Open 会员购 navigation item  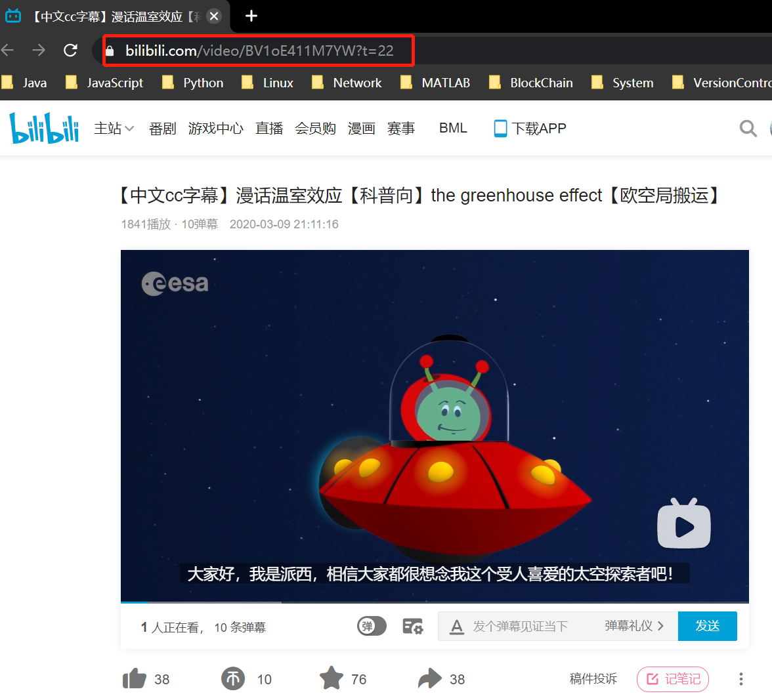(315, 129)
